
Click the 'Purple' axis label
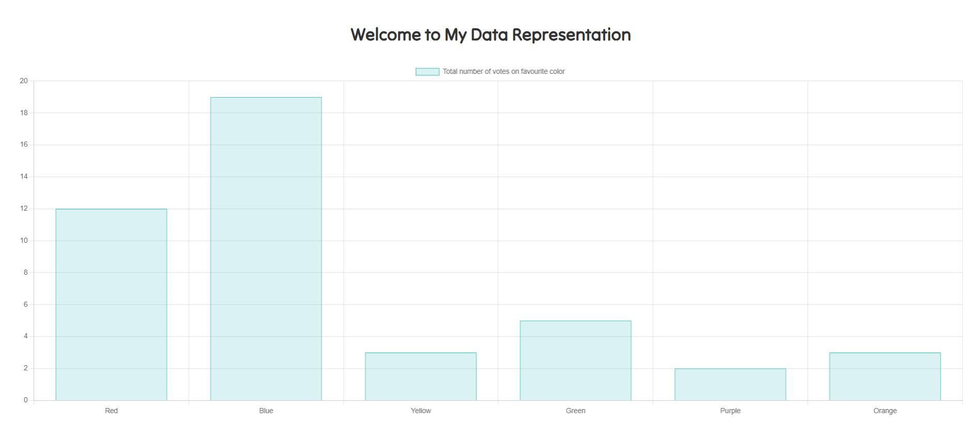730,411
